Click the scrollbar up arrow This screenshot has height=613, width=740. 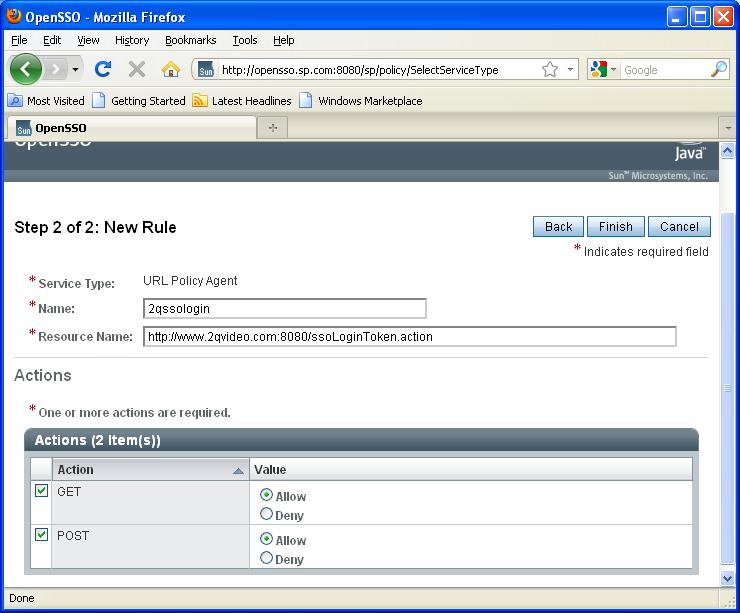[x=727, y=151]
